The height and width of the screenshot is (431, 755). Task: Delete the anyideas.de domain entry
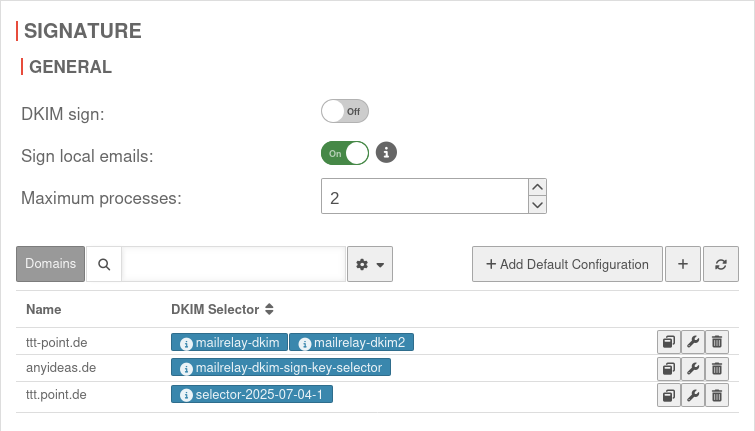click(716, 368)
